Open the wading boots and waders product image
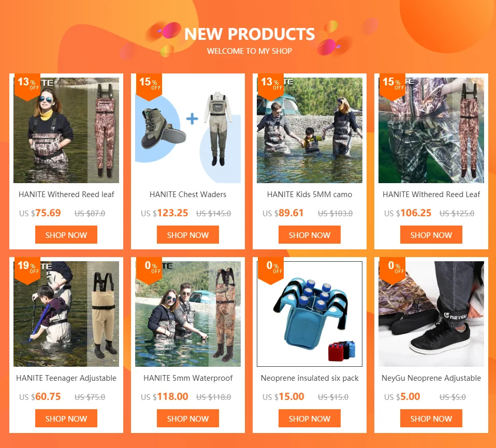 click(188, 130)
